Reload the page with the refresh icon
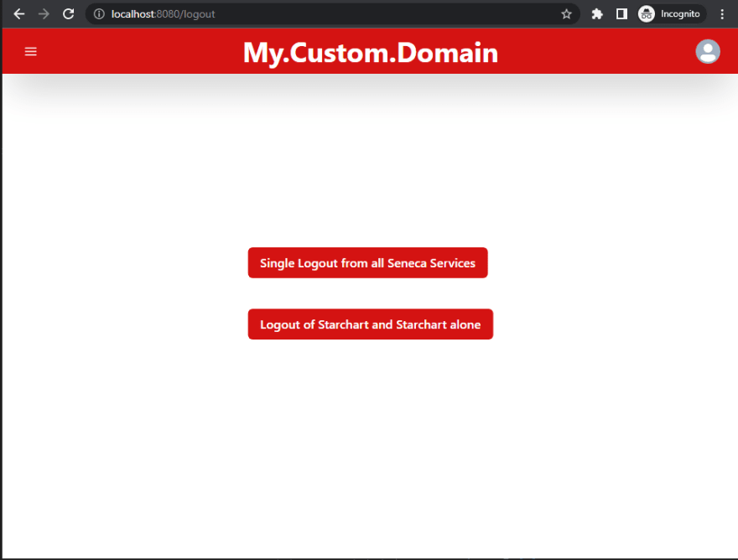The image size is (738, 560). click(x=69, y=14)
